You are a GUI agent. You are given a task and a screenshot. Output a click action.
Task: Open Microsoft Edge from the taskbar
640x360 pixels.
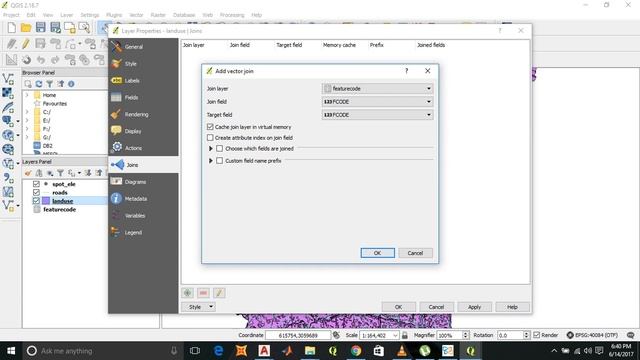point(218,351)
